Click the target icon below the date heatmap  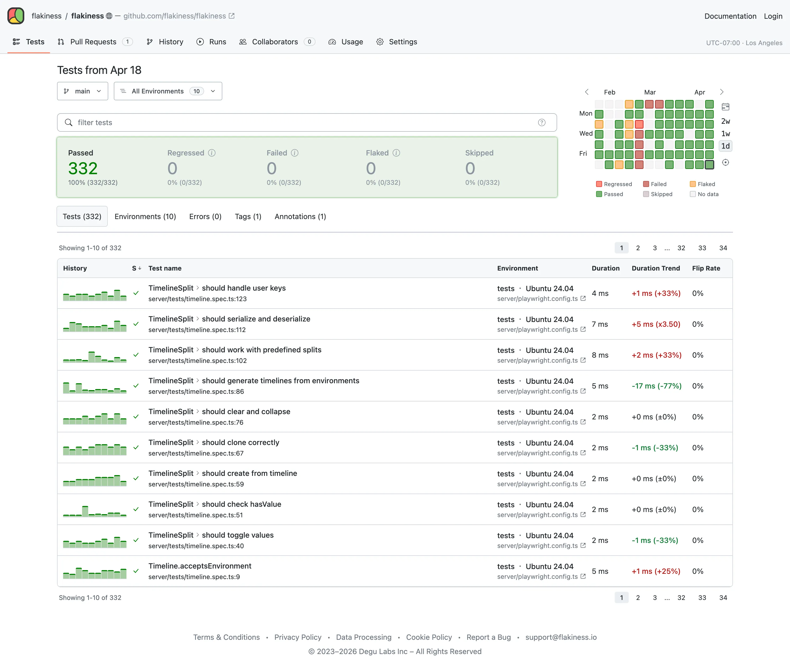[x=725, y=162]
